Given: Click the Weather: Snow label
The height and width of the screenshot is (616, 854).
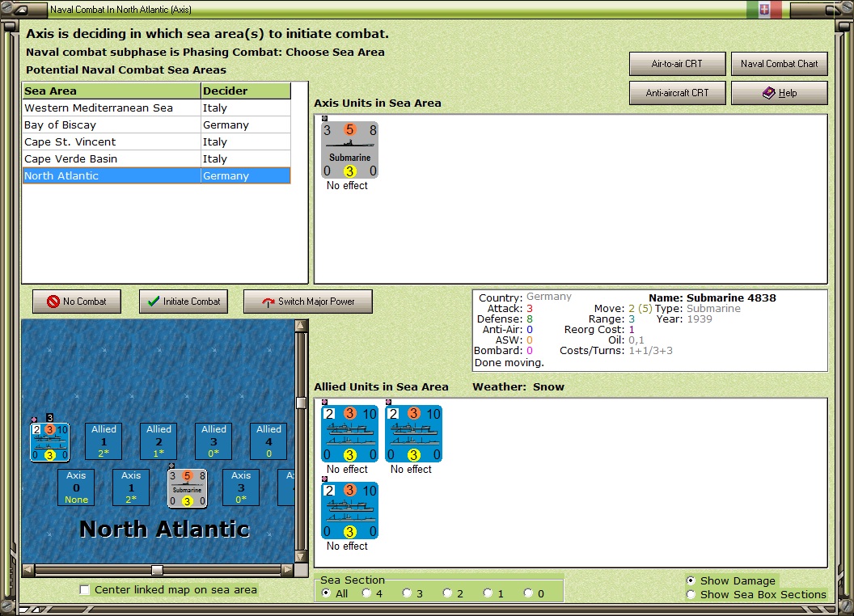Looking at the screenshot, I should [518, 386].
